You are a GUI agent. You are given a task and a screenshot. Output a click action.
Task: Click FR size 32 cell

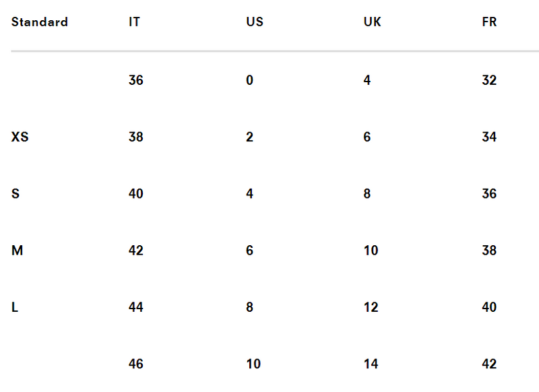(489, 80)
